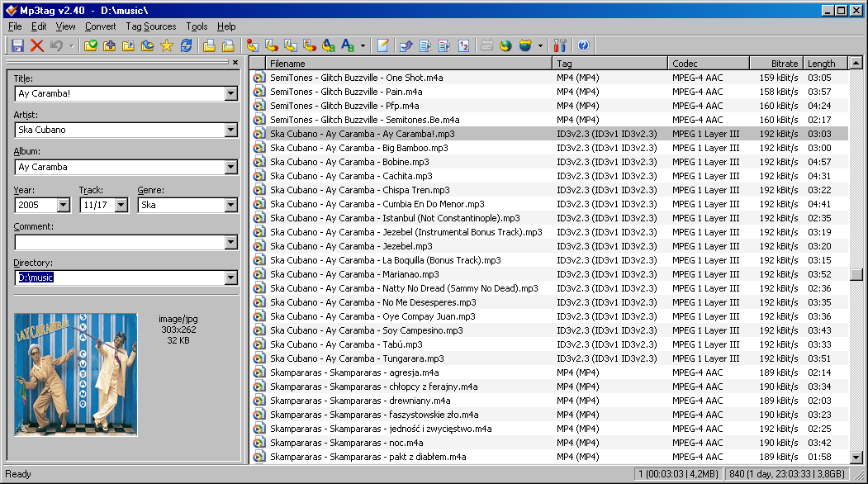The width and height of the screenshot is (868, 484).
Task: Expand the Genre field dropdown
Action: click(231, 205)
